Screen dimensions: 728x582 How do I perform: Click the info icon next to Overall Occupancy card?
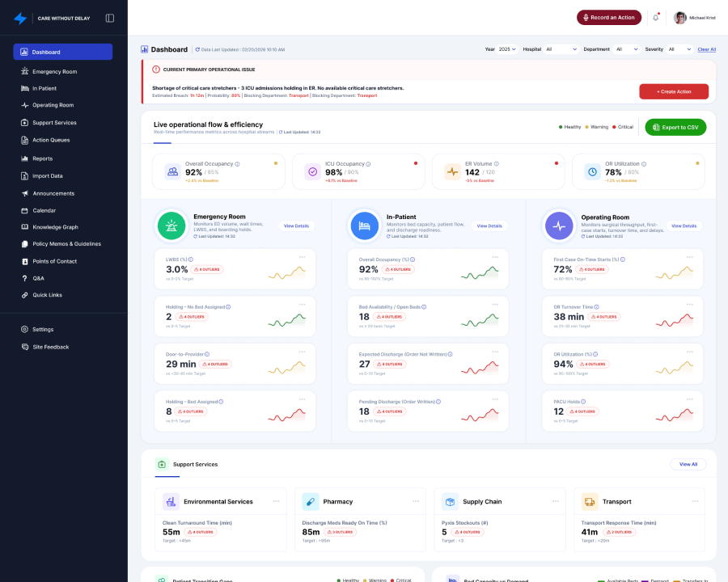[237, 164]
